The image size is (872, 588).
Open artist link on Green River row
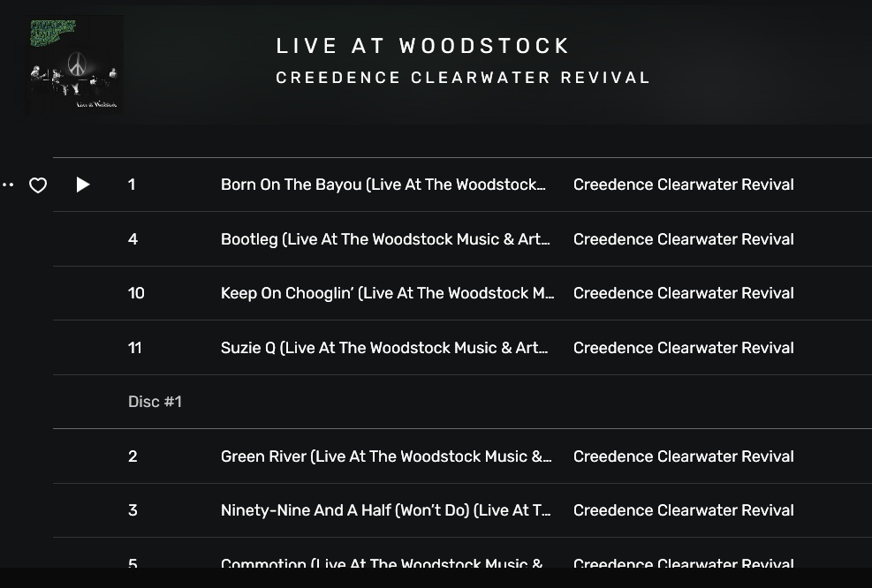point(684,456)
